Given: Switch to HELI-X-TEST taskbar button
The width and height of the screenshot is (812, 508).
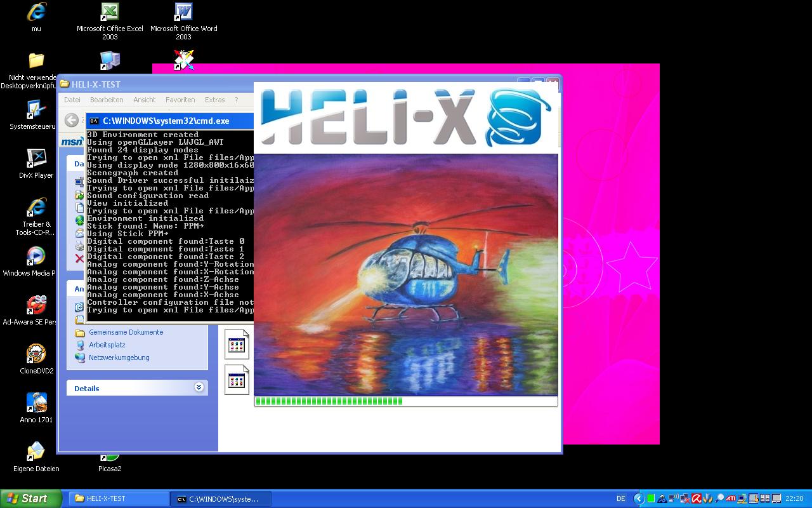Looking at the screenshot, I should (x=120, y=498).
